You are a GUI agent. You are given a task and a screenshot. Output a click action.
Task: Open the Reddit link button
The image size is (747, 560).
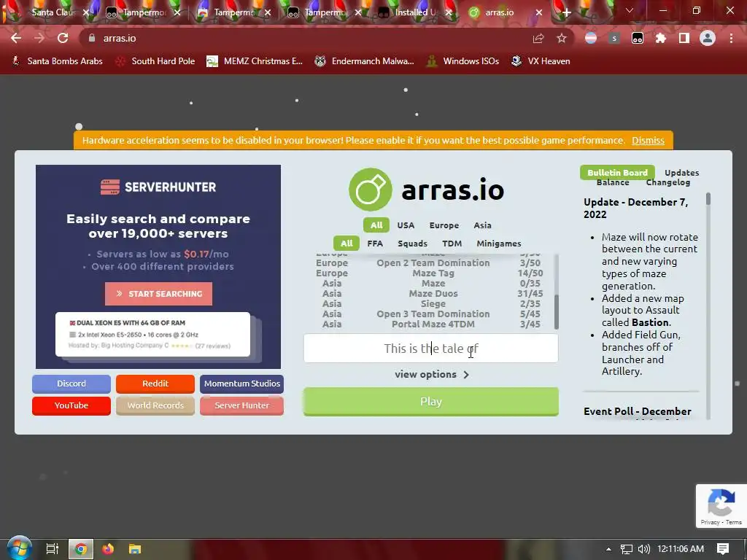pyautogui.click(x=155, y=384)
